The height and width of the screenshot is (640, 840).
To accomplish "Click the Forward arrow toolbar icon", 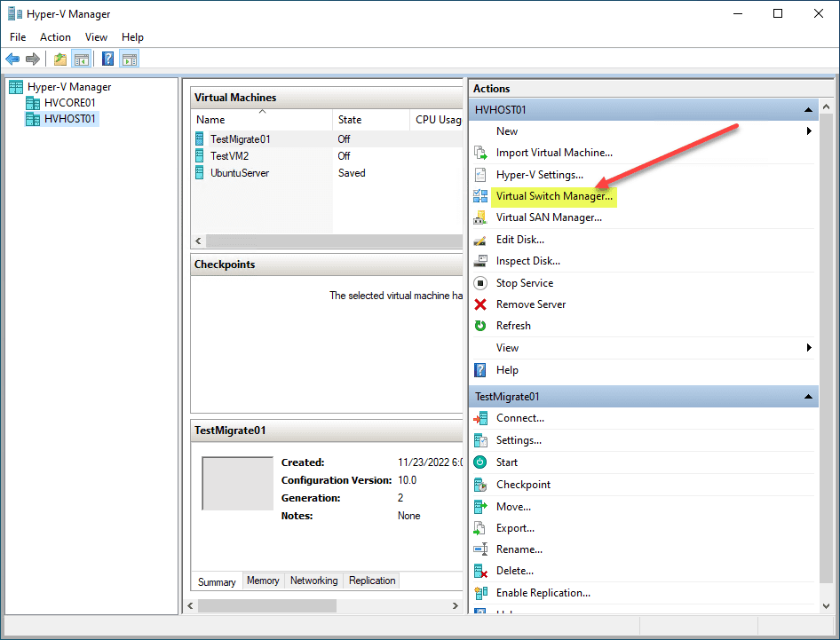I will click(x=33, y=59).
